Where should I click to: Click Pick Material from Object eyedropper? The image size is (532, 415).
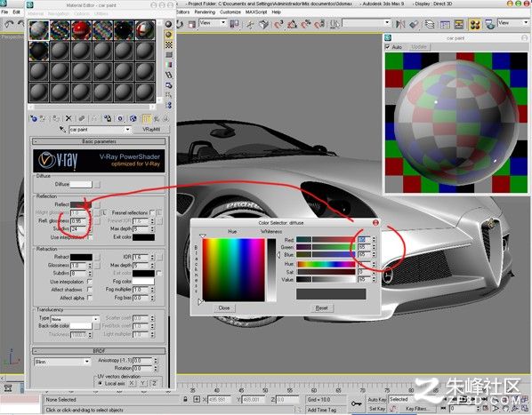click(x=62, y=129)
